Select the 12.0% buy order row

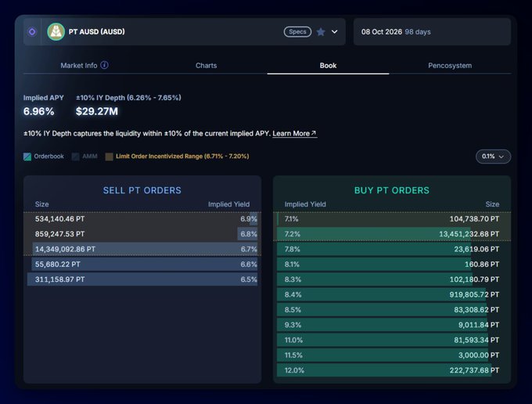coord(392,370)
